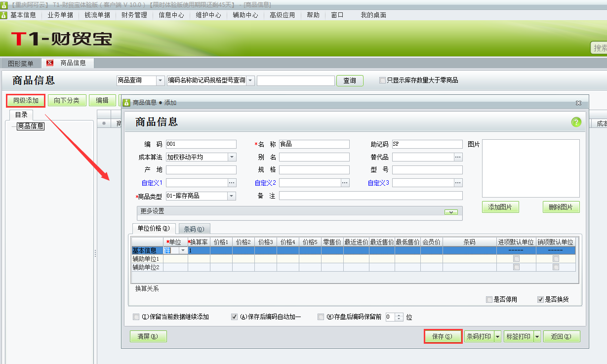The height and width of the screenshot is (364, 607).
Task: Click the 添加图片 button
Action: [x=500, y=207]
